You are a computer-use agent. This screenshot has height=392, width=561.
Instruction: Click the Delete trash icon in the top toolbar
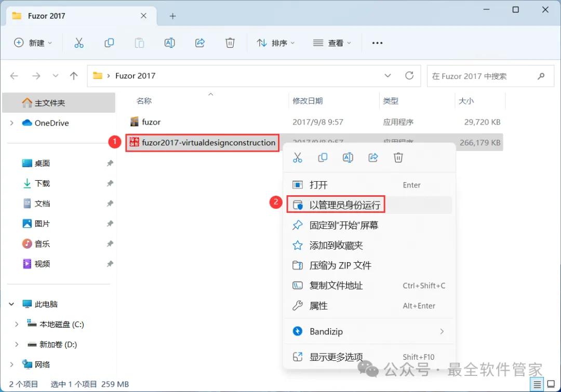coord(230,43)
